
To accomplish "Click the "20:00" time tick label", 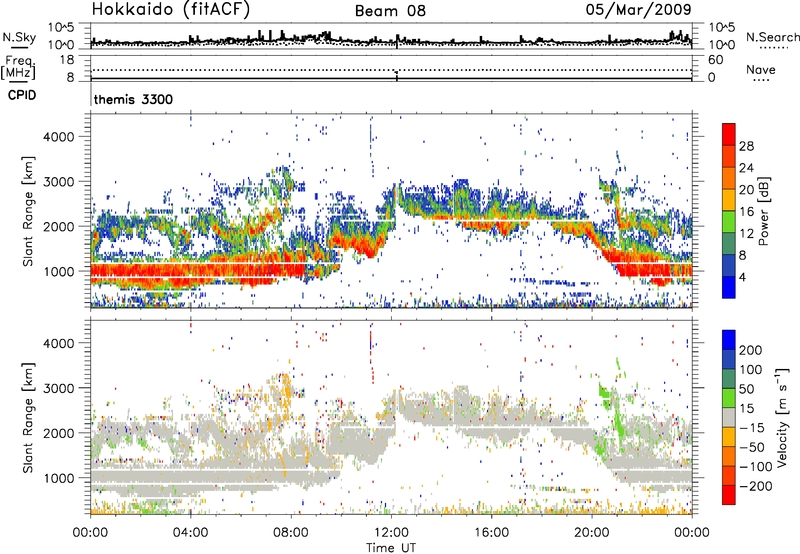I will coord(592,532).
